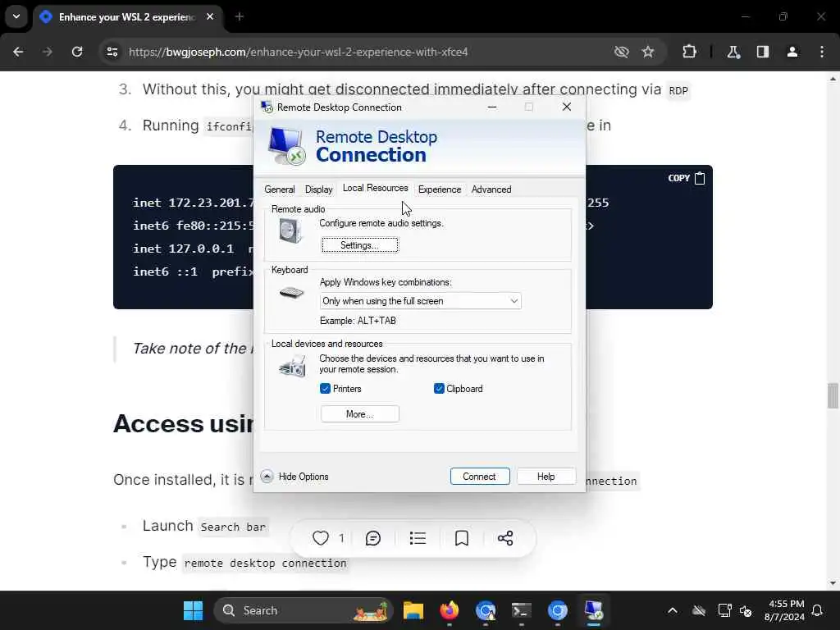Open notification bell in taskbar
Image resolution: width=840 pixels, height=630 pixels.
[x=817, y=610]
